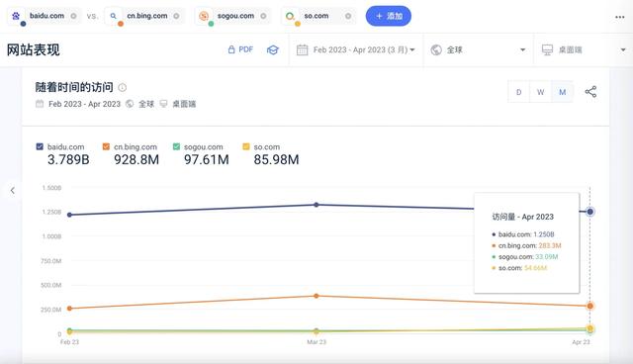The height and width of the screenshot is (364, 633).
Task: Open the graduation cap learning icon
Action: click(273, 49)
